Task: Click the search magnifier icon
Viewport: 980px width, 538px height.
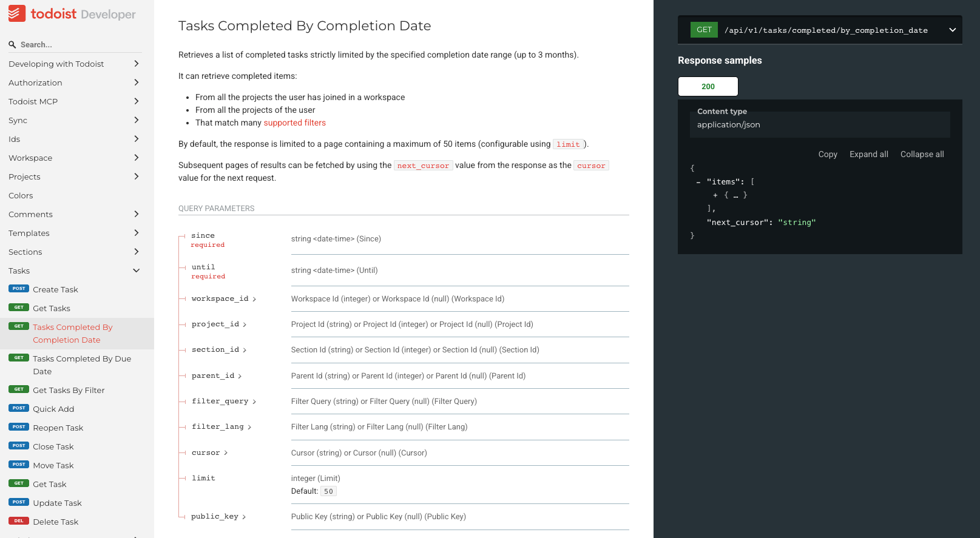Action: (x=12, y=45)
